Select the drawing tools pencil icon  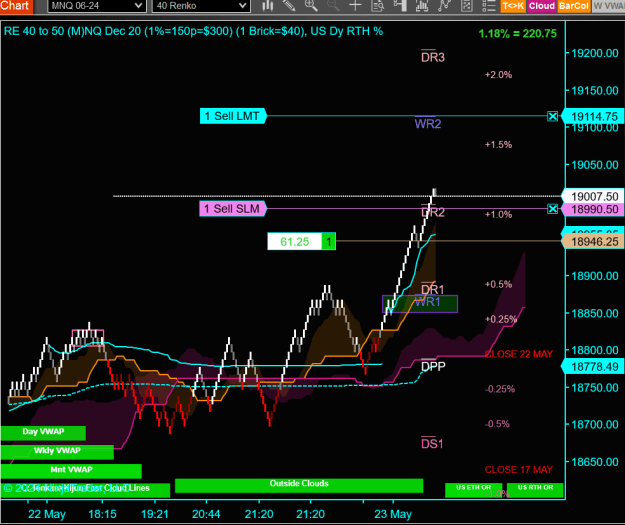click(x=289, y=6)
